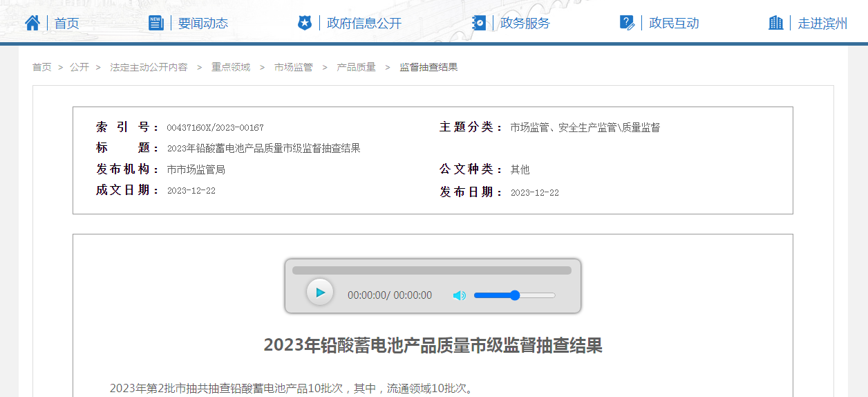868x397 pixels.
Task: Open the 法定主动公开内容 breadcrumb link
Action: (149, 67)
